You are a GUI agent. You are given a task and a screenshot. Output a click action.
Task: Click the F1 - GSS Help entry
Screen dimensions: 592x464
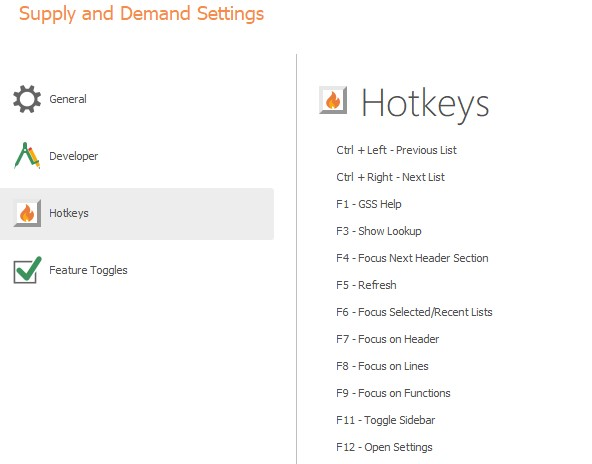coord(369,204)
